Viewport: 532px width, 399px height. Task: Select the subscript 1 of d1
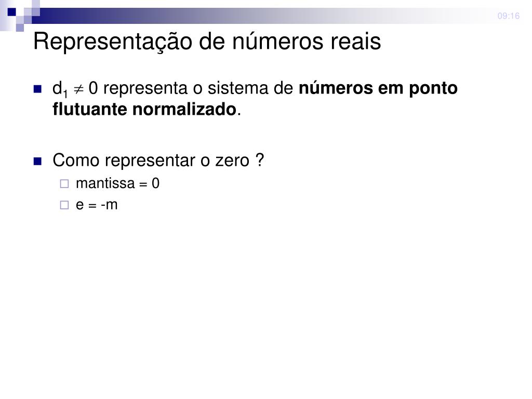click(x=65, y=94)
